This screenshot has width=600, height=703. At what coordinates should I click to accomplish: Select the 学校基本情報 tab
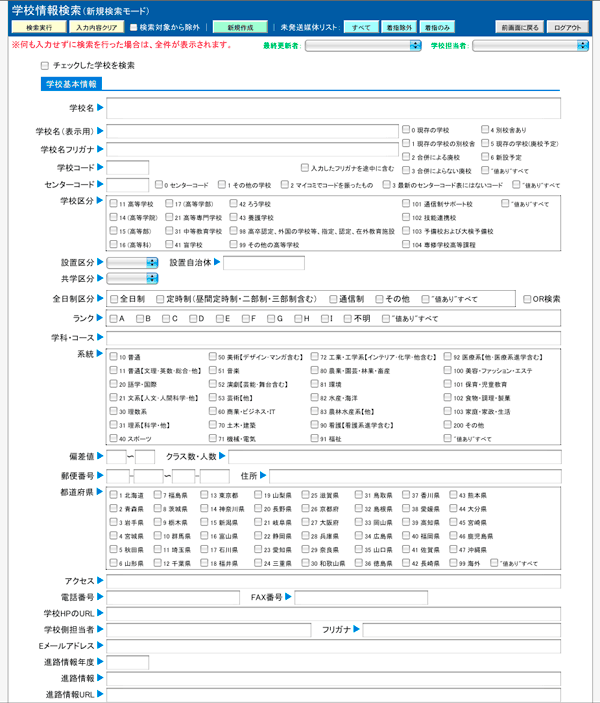click(x=71, y=84)
